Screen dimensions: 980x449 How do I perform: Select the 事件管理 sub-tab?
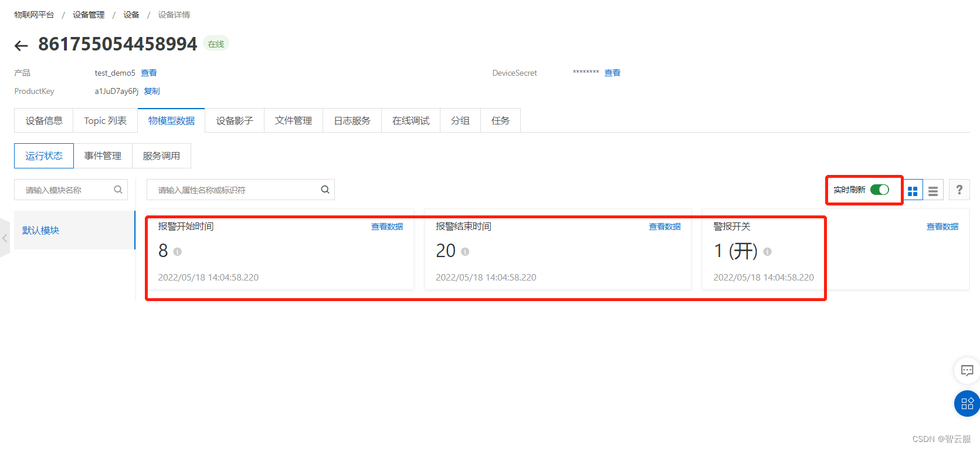(103, 156)
